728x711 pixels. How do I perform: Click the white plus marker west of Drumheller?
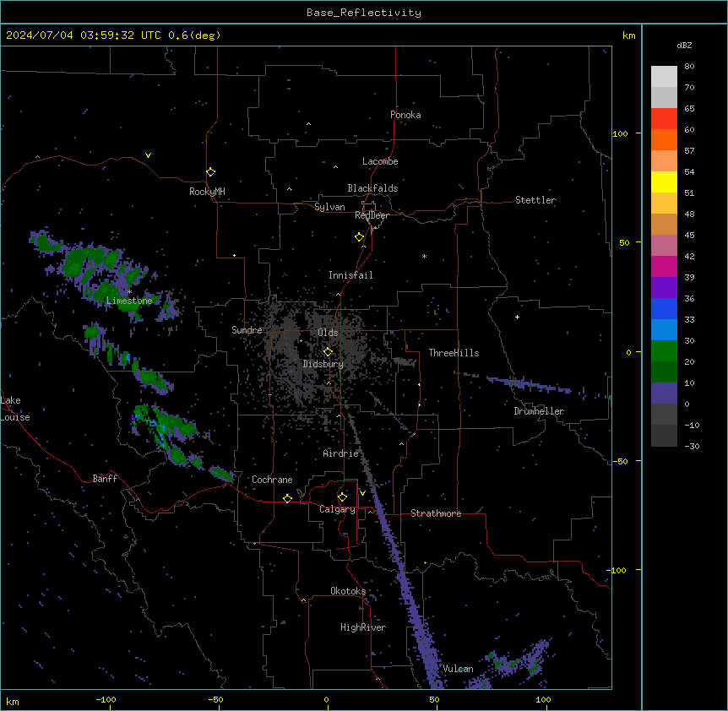coord(517,317)
